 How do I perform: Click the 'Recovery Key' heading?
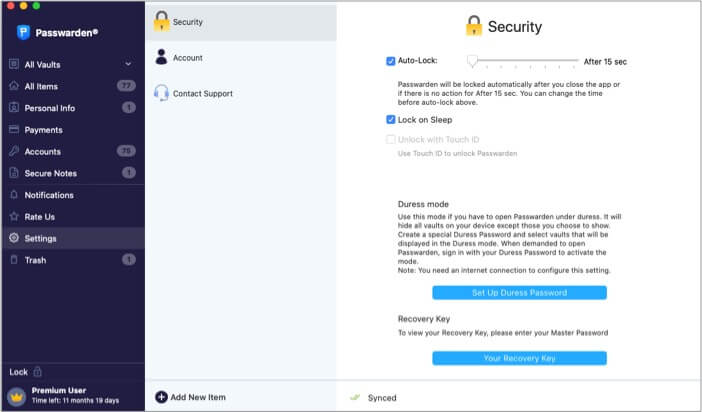click(424, 319)
